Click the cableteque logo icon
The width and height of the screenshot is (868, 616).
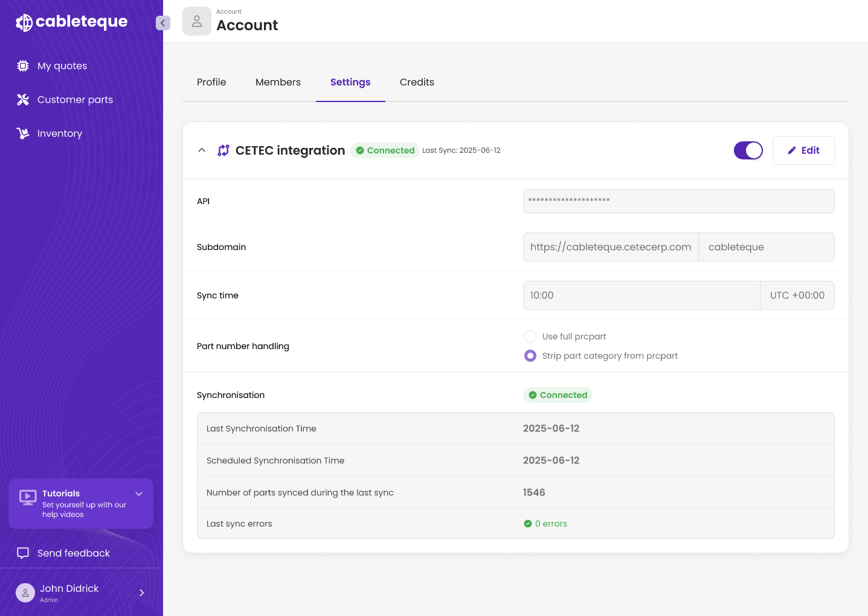tap(24, 22)
